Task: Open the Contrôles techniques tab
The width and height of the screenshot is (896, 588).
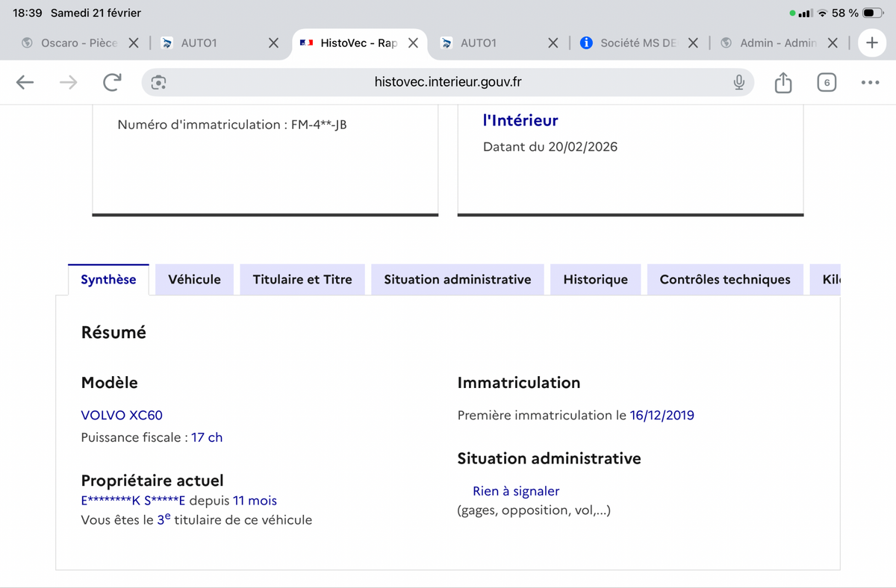Action: pos(724,279)
